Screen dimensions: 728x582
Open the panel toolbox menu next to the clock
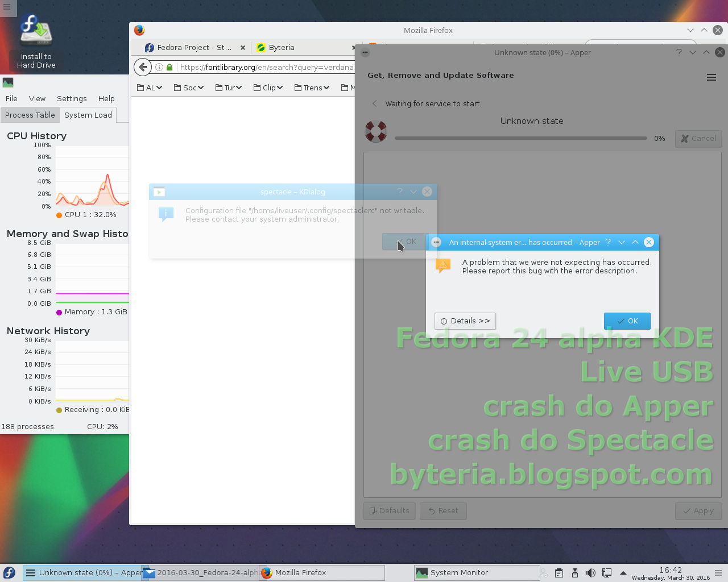[719, 573]
